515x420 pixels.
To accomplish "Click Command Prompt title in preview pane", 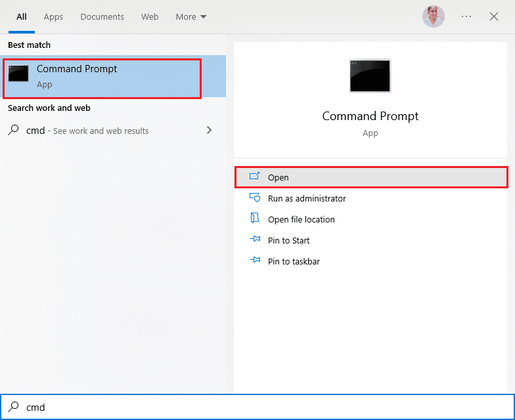I will click(x=370, y=115).
